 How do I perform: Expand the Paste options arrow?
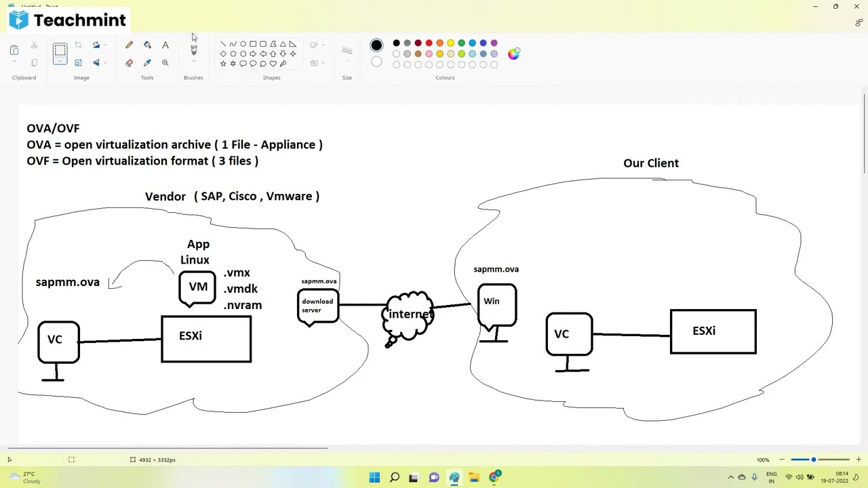click(14, 62)
